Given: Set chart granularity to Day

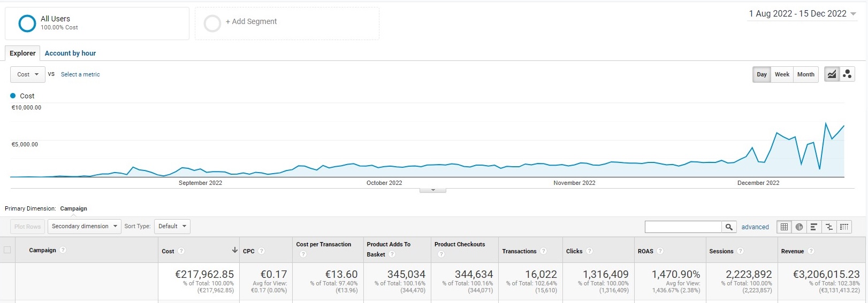Looking at the screenshot, I should [x=762, y=74].
